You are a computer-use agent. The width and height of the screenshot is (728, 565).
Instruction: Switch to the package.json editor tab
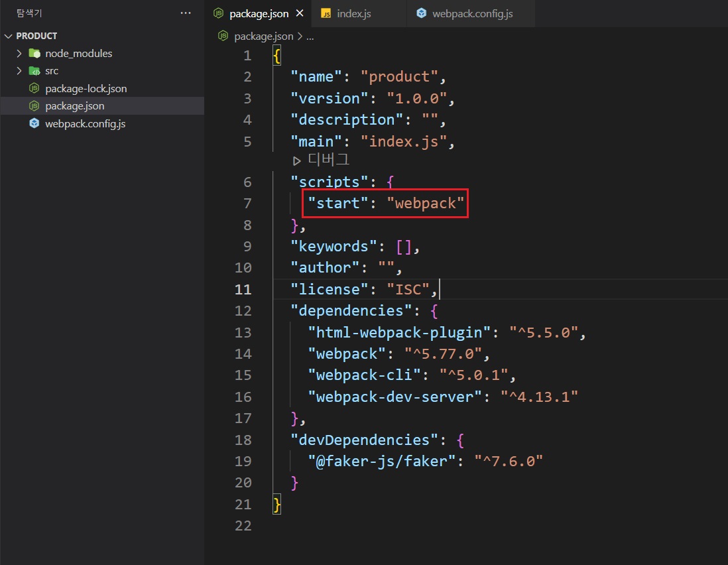258,13
